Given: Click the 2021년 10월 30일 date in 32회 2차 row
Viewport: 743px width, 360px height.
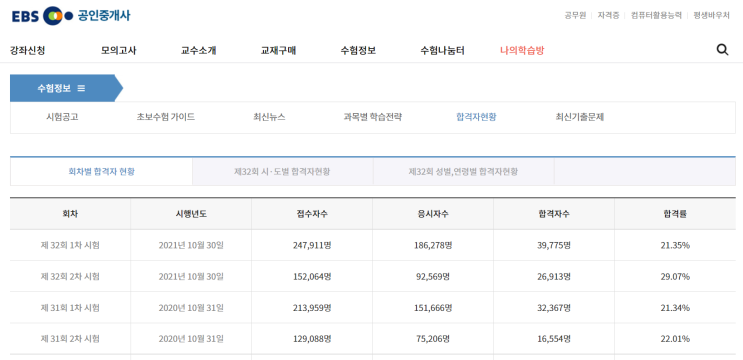Looking at the screenshot, I should pos(191,277).
